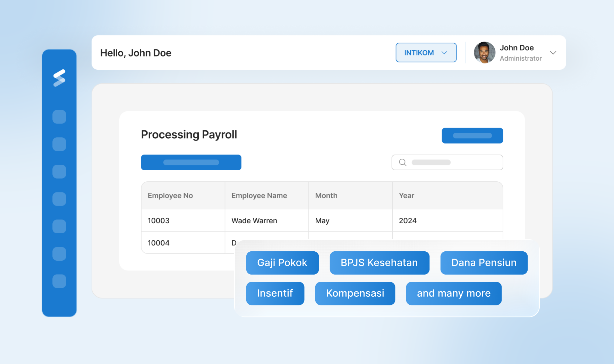Click the fifth icon in the sidebar
The image size is (614, 364).
59,226
